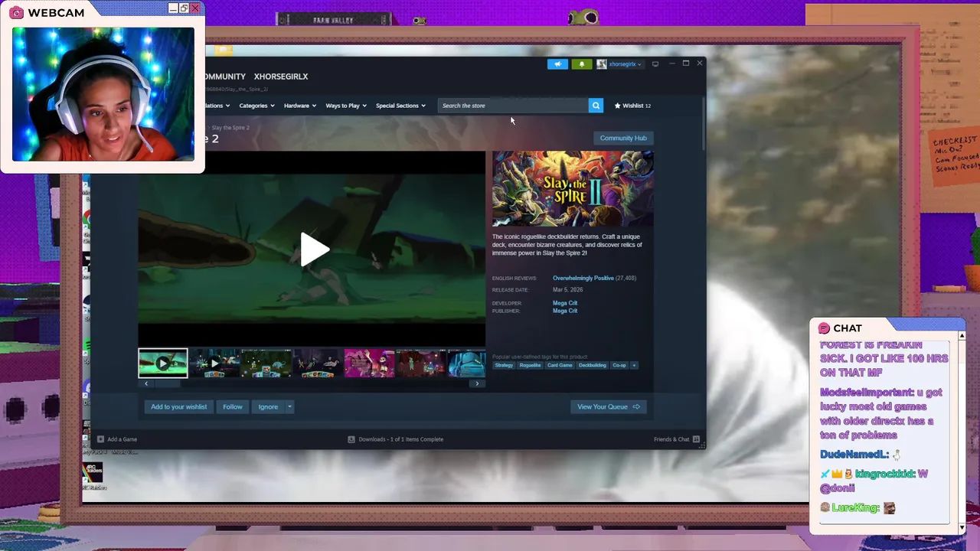Click the Steam page vertical scrollbar
The width and height of the screenshot is (980, 551).
point(703,123)
